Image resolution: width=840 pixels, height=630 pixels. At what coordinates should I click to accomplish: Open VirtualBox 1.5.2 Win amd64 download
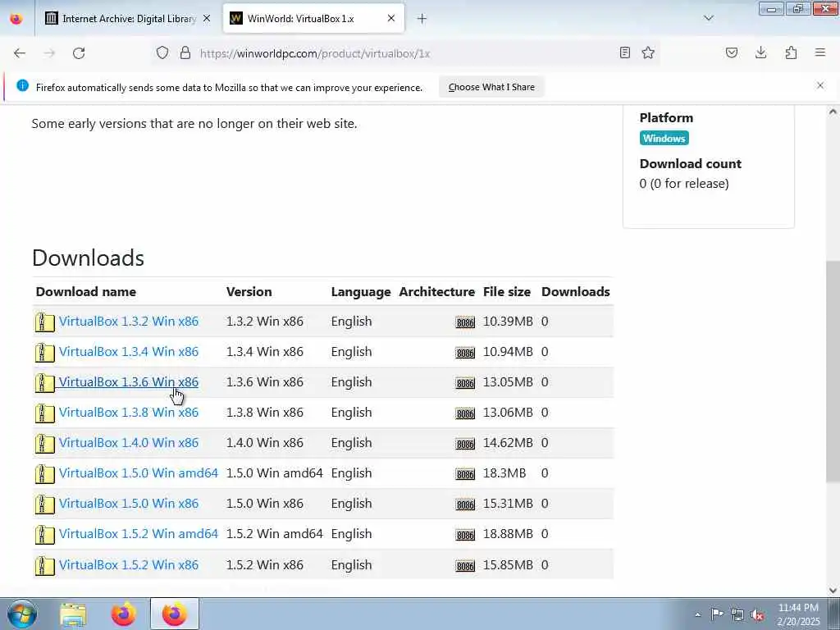(139, 533)
